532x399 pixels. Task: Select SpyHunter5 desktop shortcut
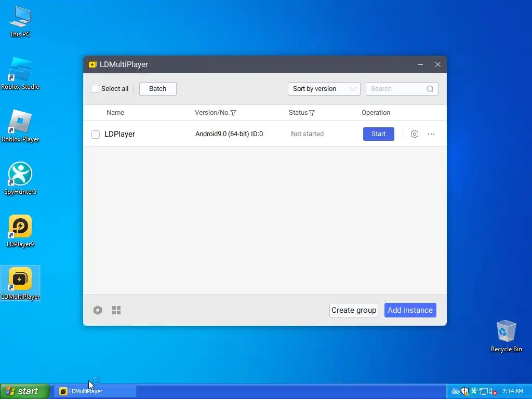[x=20, y=179]
